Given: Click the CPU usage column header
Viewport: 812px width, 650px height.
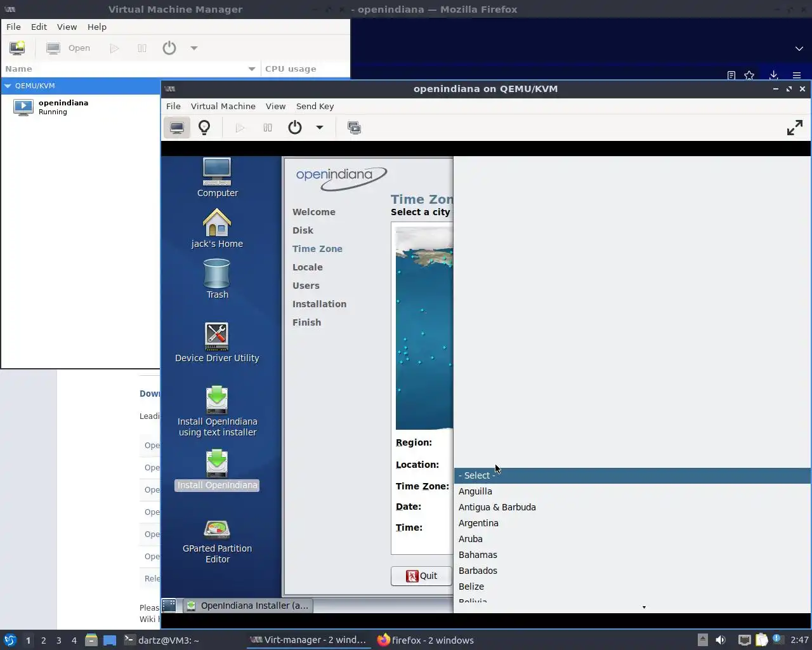Looking at the screenshot, I should point(305,69).
